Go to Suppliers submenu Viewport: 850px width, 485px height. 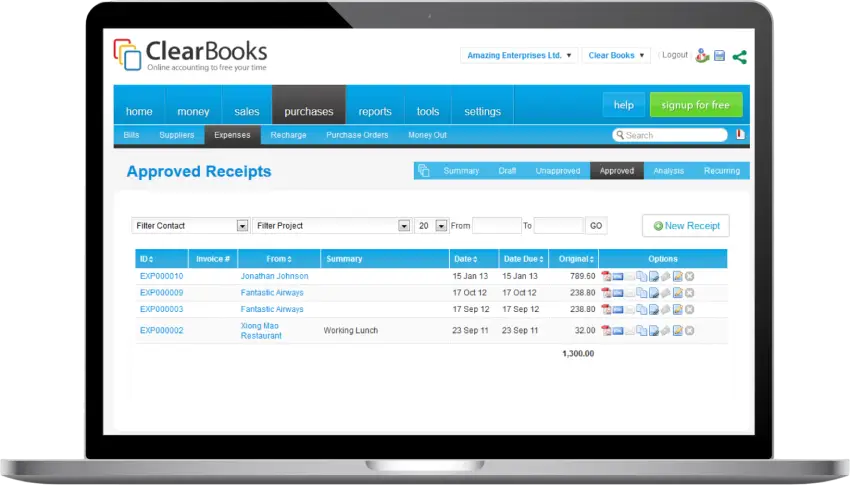(x=177, y=135)
